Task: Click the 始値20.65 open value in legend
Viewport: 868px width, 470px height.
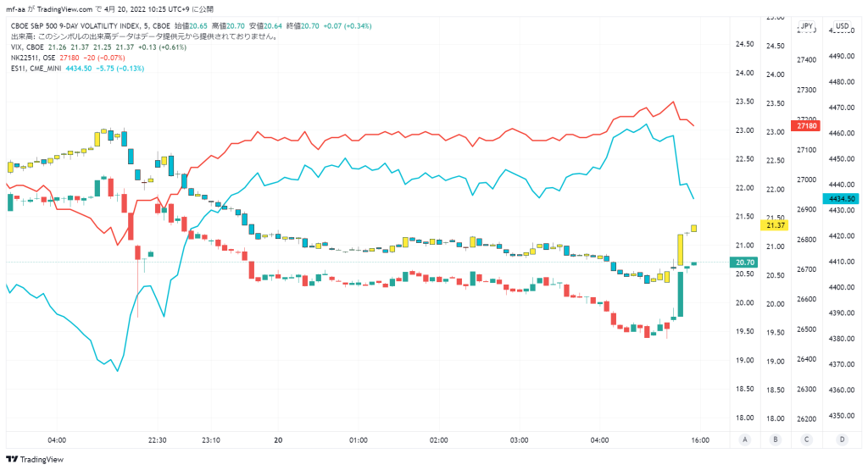Action: [191, 26]
